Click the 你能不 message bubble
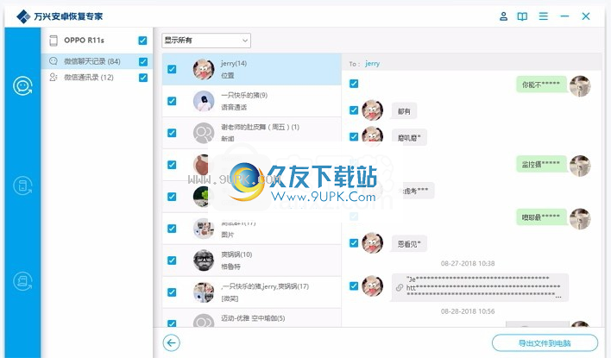611x364 pixels. click(x=541, y=85)
